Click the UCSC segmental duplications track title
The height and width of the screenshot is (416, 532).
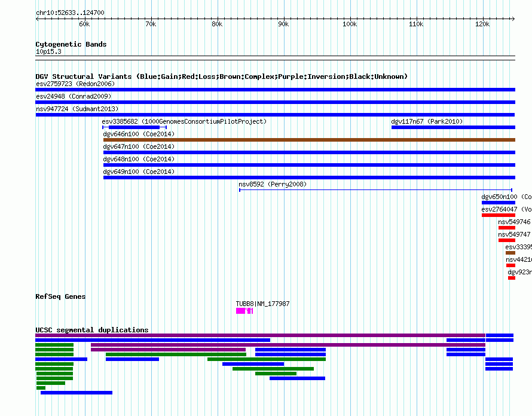92,330
